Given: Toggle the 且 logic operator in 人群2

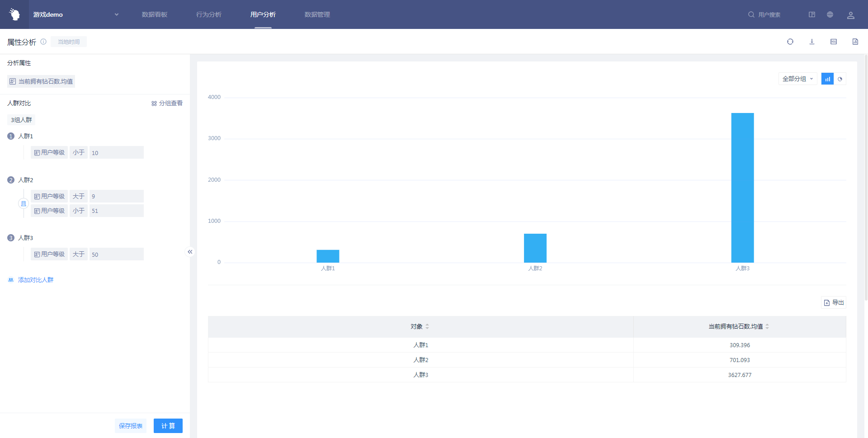Looking at the screenshot, I should click(24, 204).
